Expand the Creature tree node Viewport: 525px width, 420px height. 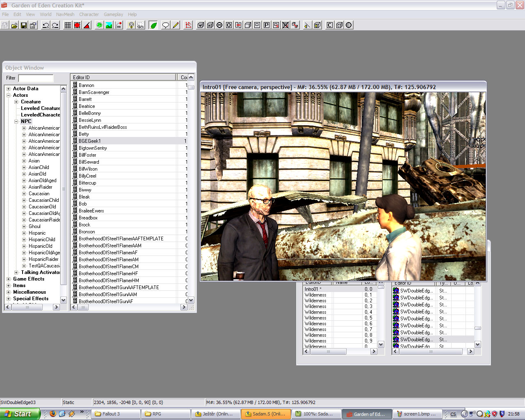coord(16,102)
